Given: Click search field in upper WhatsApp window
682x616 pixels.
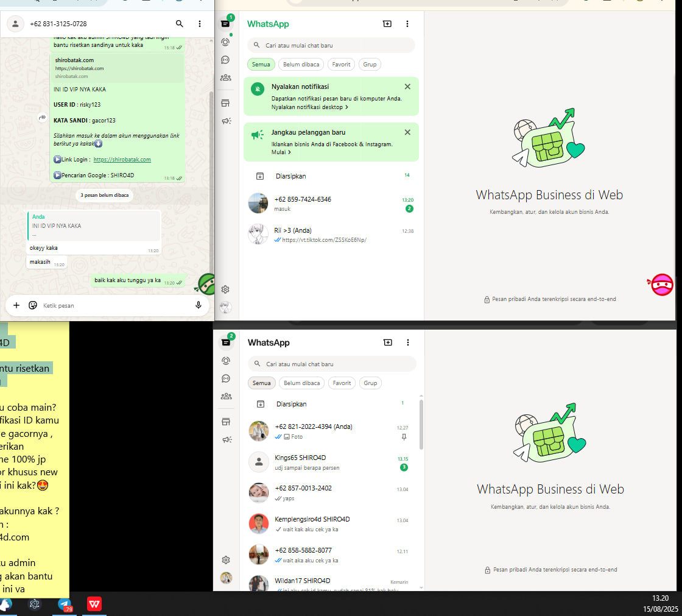Looking at the screenshot, I should 331,45.
